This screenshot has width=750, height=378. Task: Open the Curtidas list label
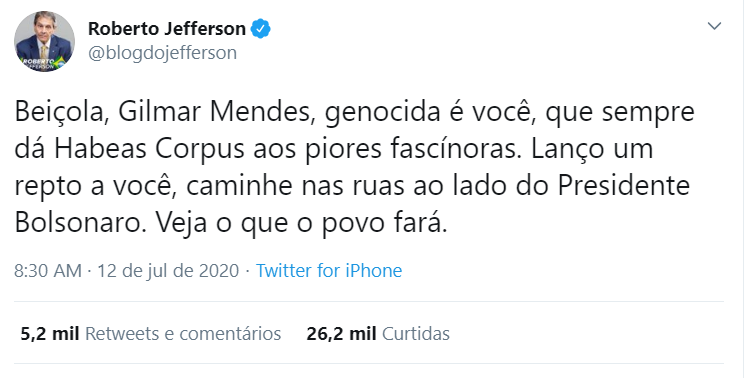416,334
